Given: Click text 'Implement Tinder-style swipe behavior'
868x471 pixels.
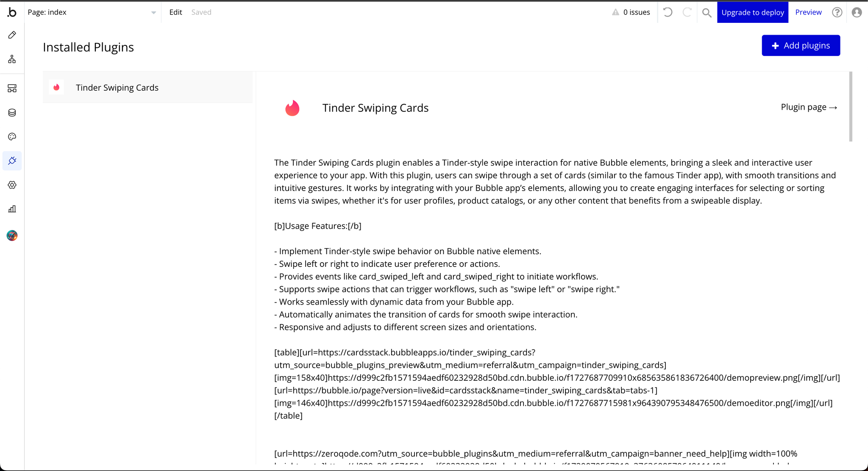Looking at the screenshot, I should 408,251.
